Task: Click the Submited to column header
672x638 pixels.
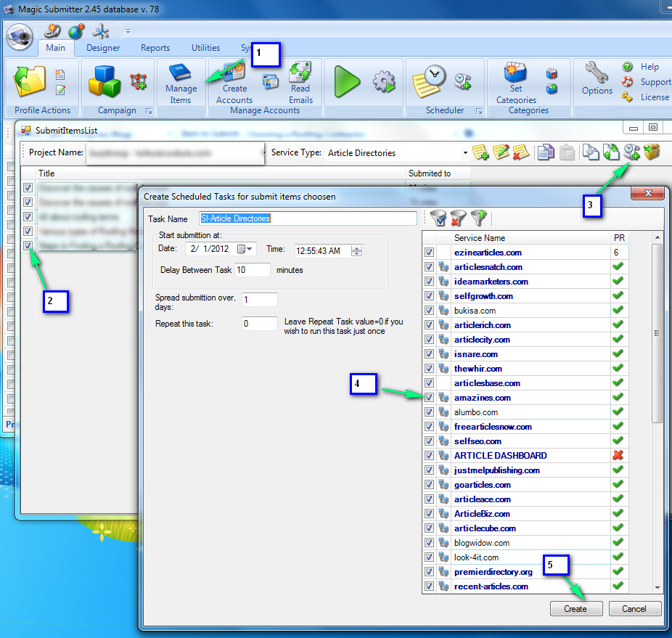Action: (437, 173)
